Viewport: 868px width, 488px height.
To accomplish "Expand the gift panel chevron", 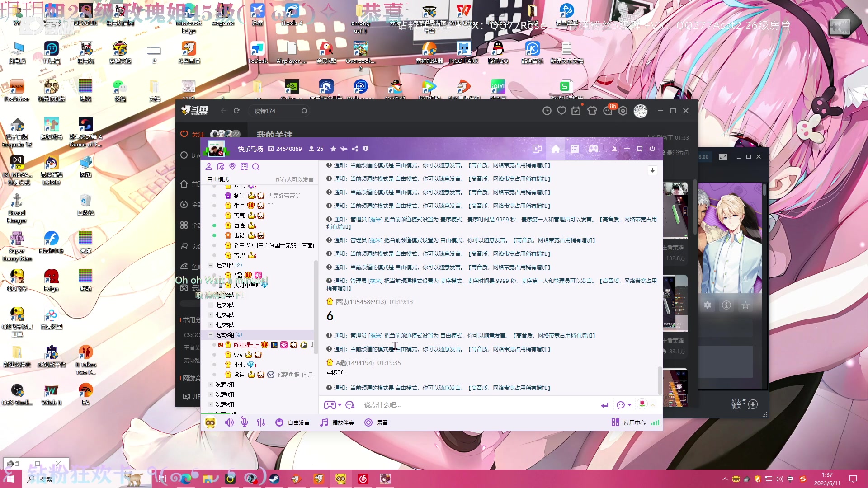I will [653, 405].
